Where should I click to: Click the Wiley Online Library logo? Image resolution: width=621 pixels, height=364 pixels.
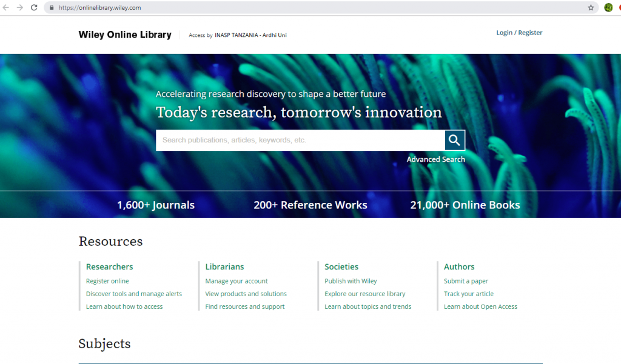pos(125,35)
